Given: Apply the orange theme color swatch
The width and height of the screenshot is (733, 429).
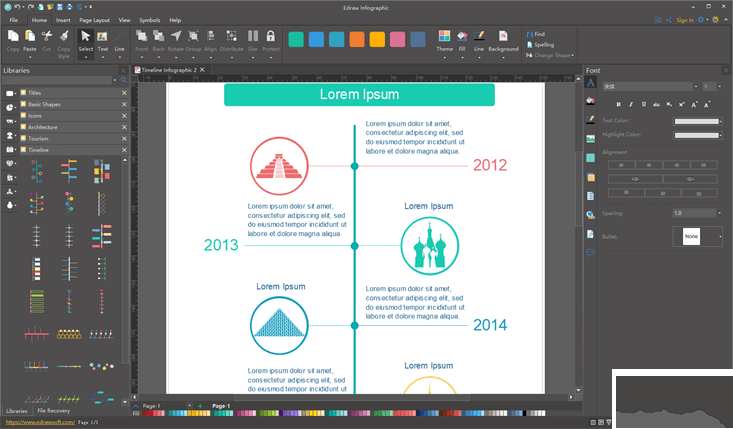Looking at the screenshot, I should tap(357, 39).
